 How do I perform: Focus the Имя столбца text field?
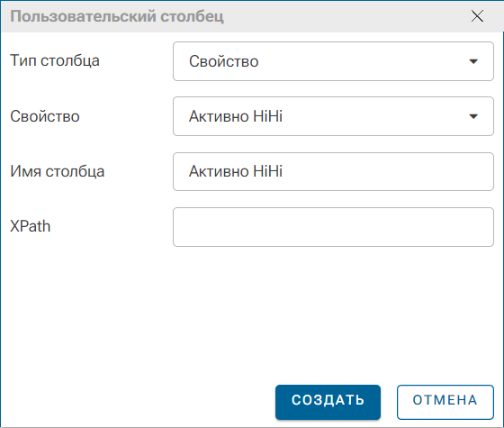click(x=333, y=171)
